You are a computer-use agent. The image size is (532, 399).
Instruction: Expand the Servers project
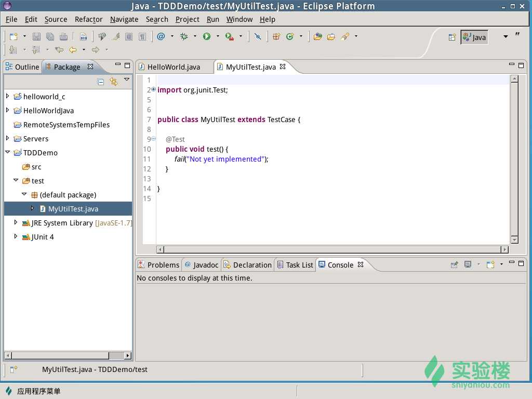pyautogui.click(x=7, y=138)
